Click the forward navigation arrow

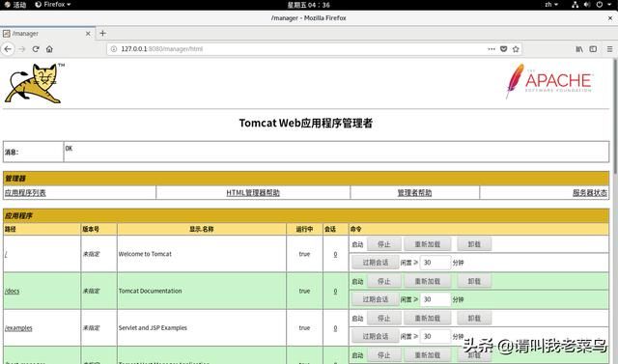point(22,49)
